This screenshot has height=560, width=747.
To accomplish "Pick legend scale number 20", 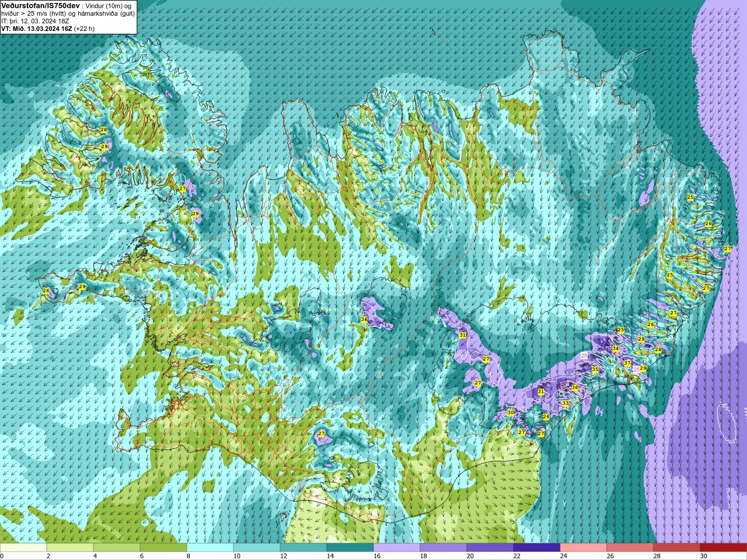I will tap(470, 556).
